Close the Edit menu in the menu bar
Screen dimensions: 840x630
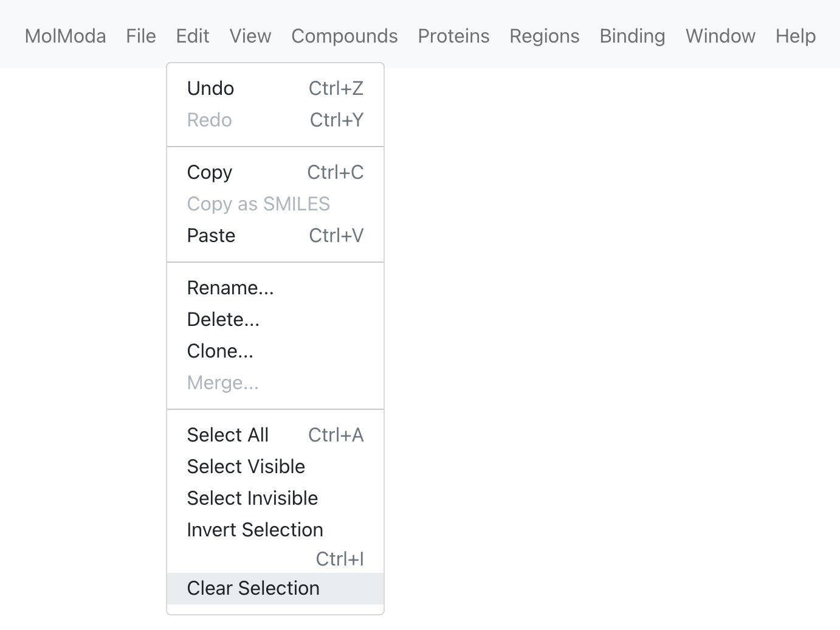pos(193,36)
